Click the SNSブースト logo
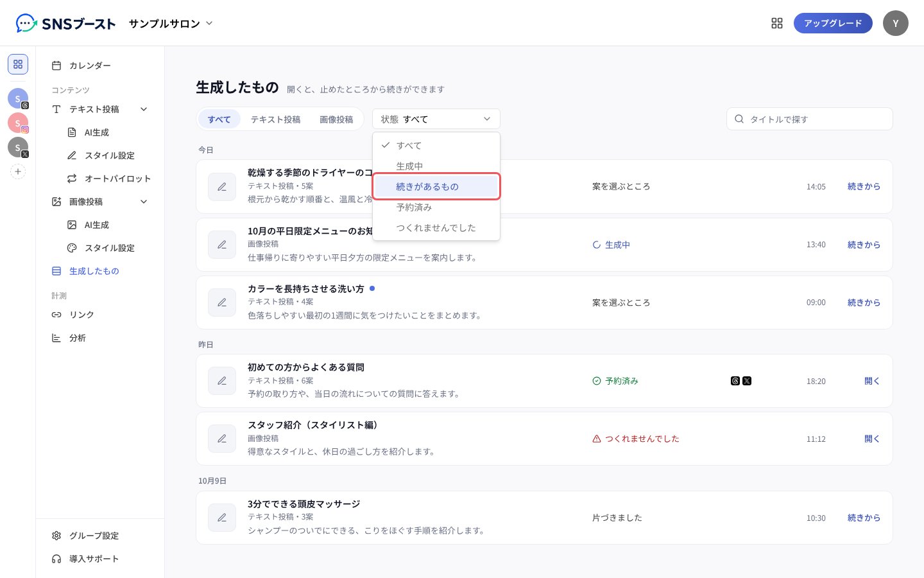This screenshot has width=924, height=578. click(65, 24)
